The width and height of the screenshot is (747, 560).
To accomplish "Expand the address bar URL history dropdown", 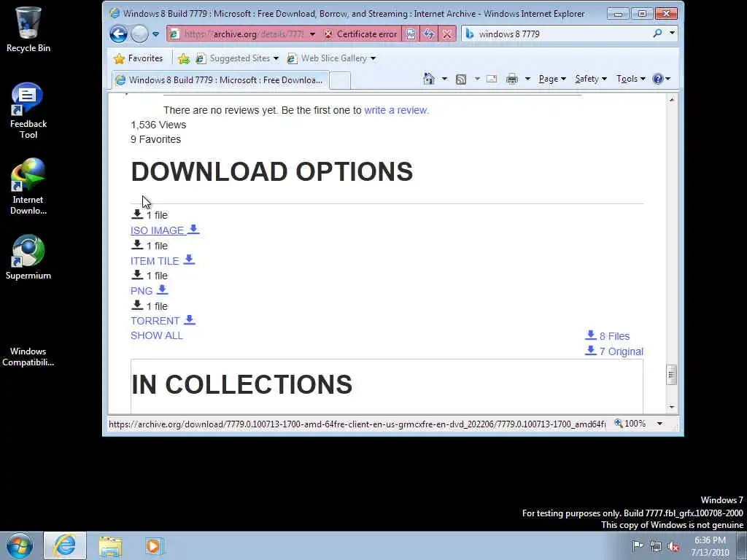I will [312, 34].
